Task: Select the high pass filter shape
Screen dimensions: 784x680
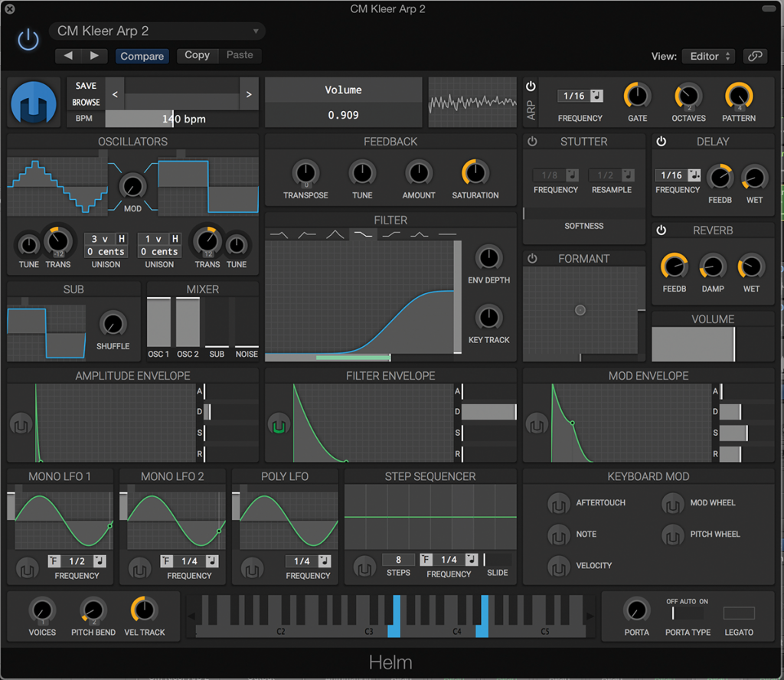Action: [307, 234]
